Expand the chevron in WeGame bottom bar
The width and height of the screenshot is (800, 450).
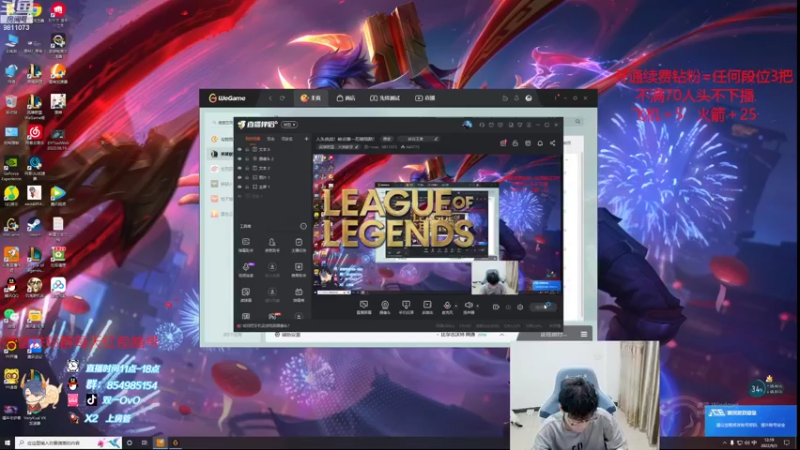coord(502,335)
